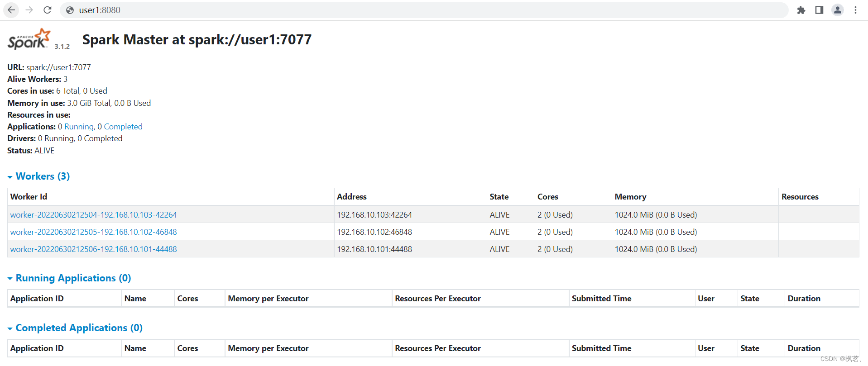The height and width of the screenshot is (366, 868).
Task: Collapse the Running Applications (0) section
Action: pyautogui.click(x=69, y=278)
